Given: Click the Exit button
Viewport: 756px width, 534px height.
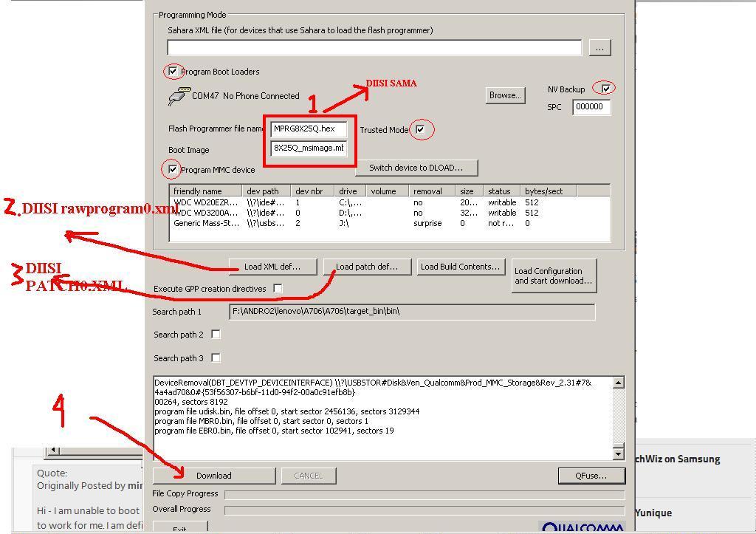Looking at the screenshot, I should [x=180, y=527].
